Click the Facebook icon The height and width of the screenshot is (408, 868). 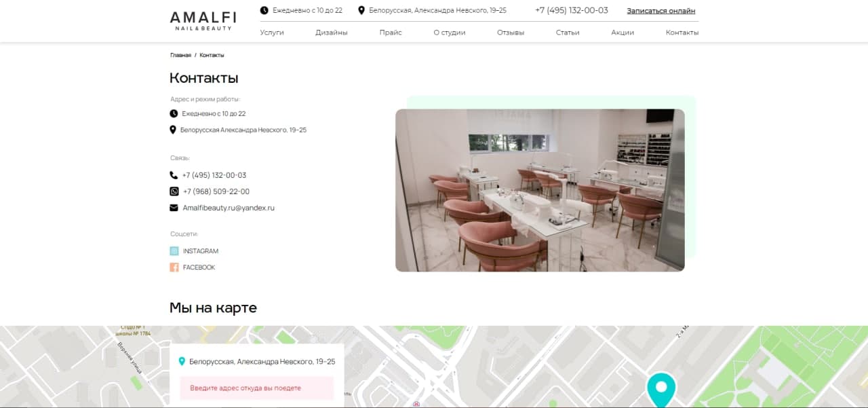click(174, 267)
